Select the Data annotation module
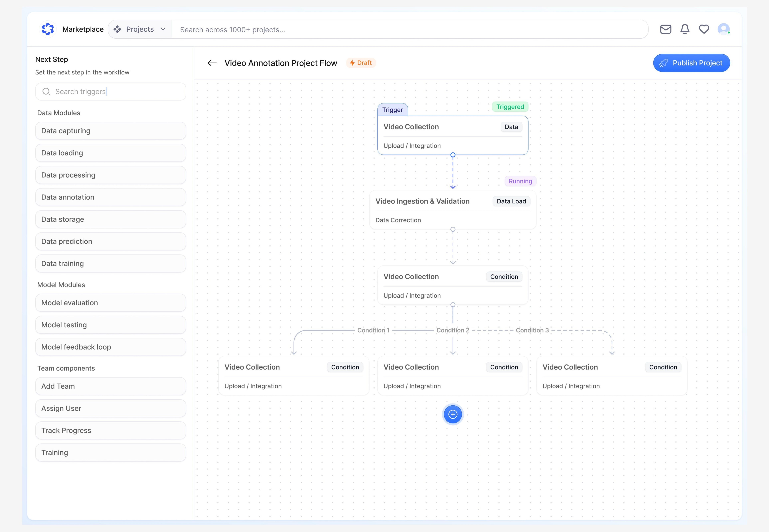769x532 pixels. tap(110, 197)
